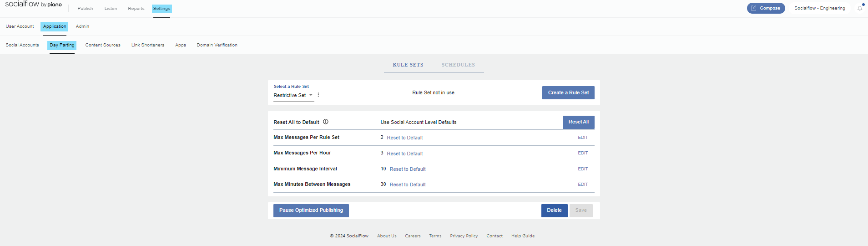Delete the selected rule set
Image resolution: width=868 pixels, height=246 pixels.
pos(554,210)
